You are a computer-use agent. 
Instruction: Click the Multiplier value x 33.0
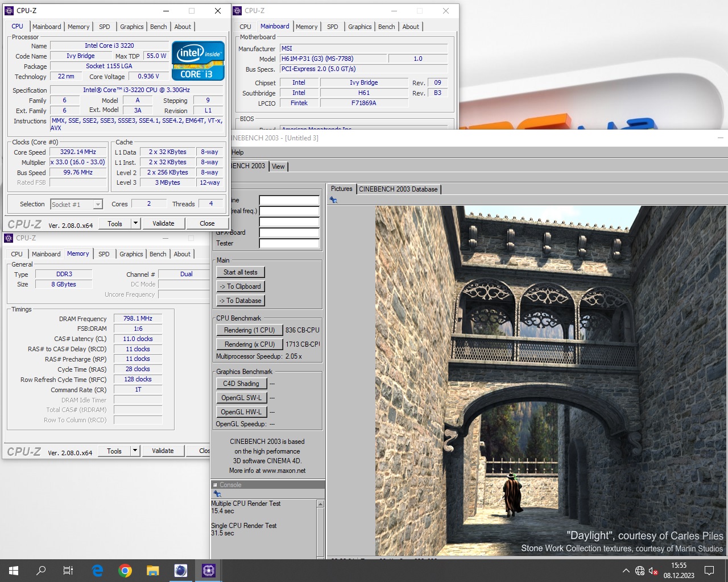point(78,163)
